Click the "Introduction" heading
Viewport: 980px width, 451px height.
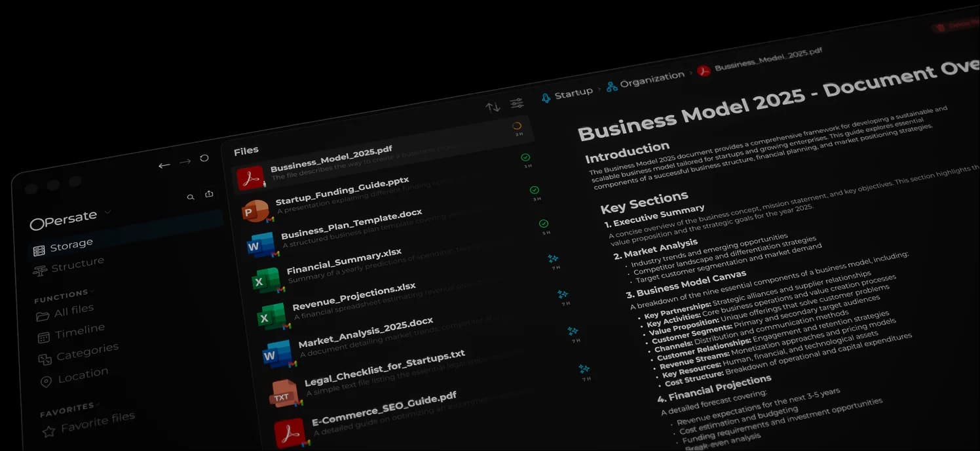coord(628,153)
